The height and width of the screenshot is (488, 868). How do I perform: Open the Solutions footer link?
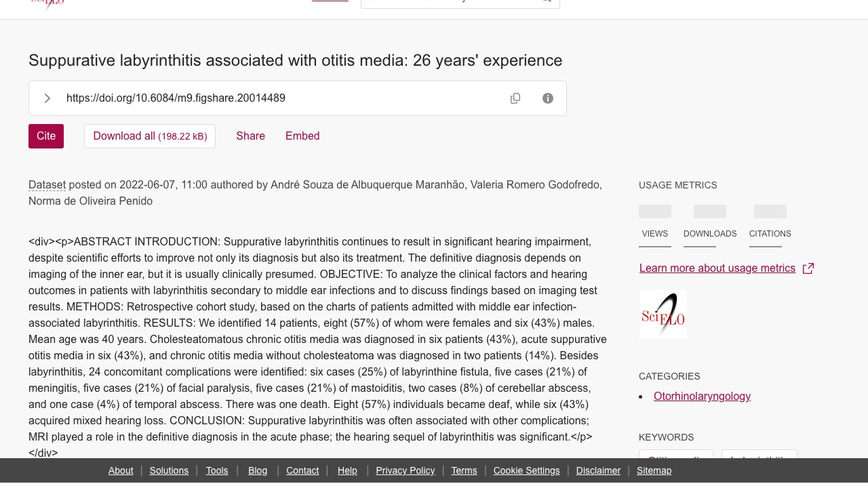coord(169,470)
